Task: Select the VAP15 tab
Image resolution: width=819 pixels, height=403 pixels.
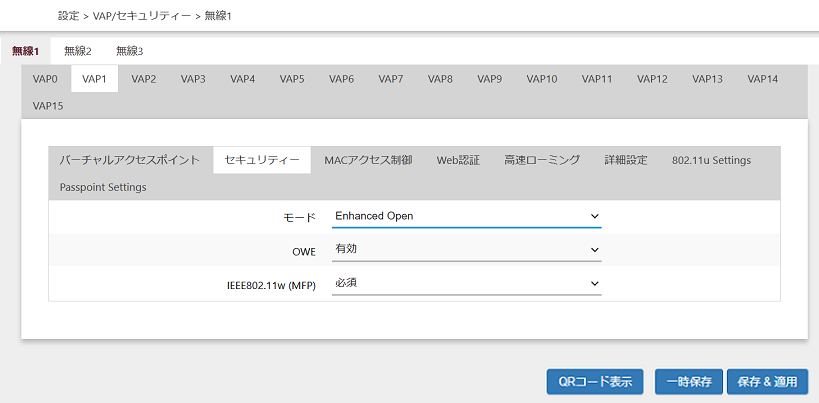Action: tap(49, 105)
